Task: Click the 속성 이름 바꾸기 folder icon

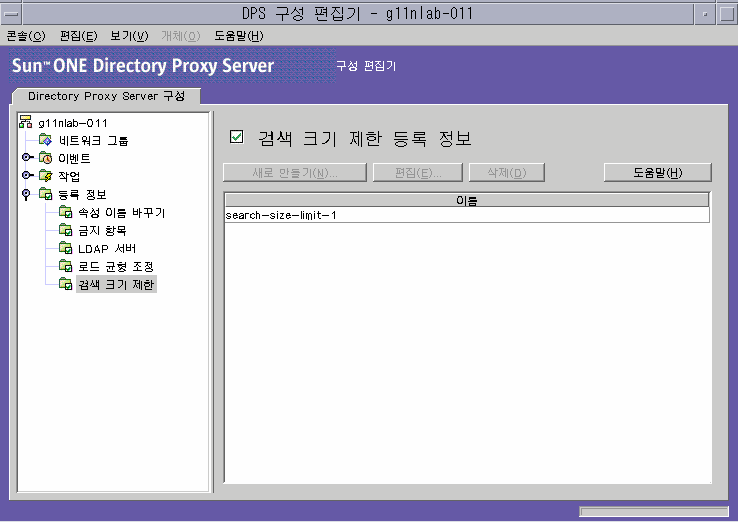Action: coord(65,212)
